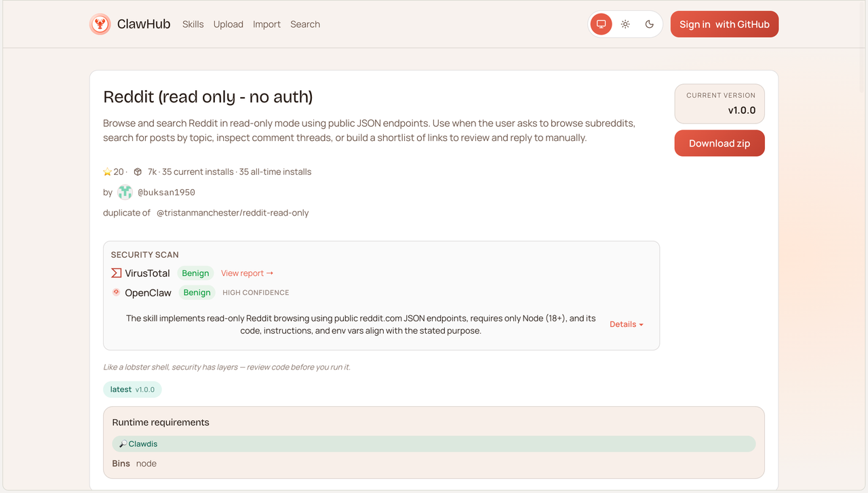Click the ClawHub lobster logo icon
This screenshot has width=868, height=493.
coord(100,24)
